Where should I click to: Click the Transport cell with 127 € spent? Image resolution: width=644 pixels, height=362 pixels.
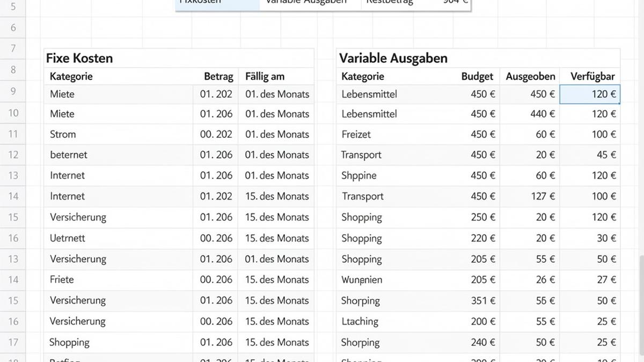[362, 196]
